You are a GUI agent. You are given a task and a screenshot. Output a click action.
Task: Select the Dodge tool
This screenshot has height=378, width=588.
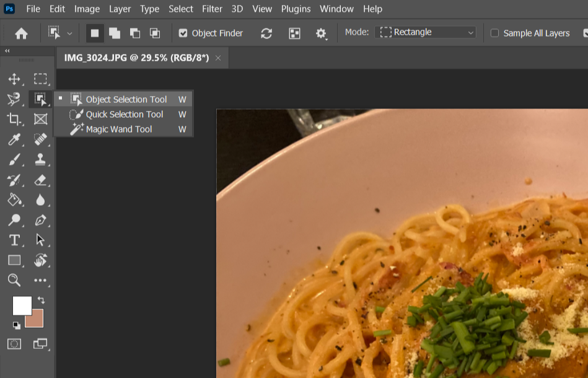pos(14,220)
